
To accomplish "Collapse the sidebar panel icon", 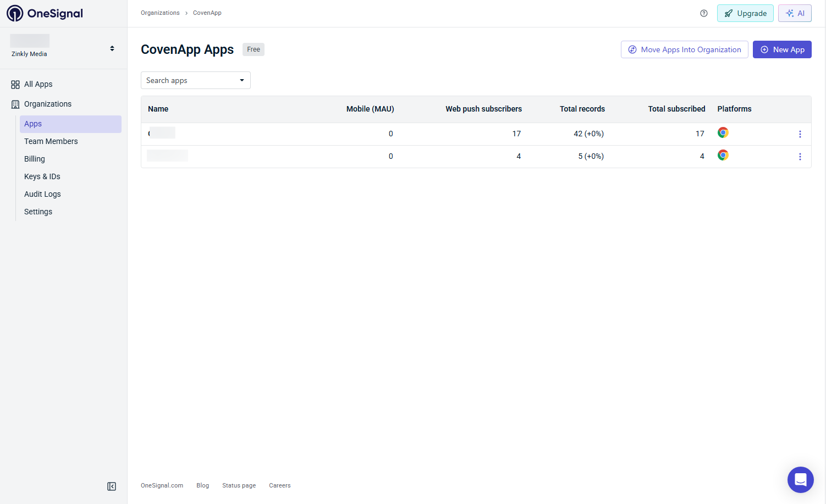I will 112,486.
